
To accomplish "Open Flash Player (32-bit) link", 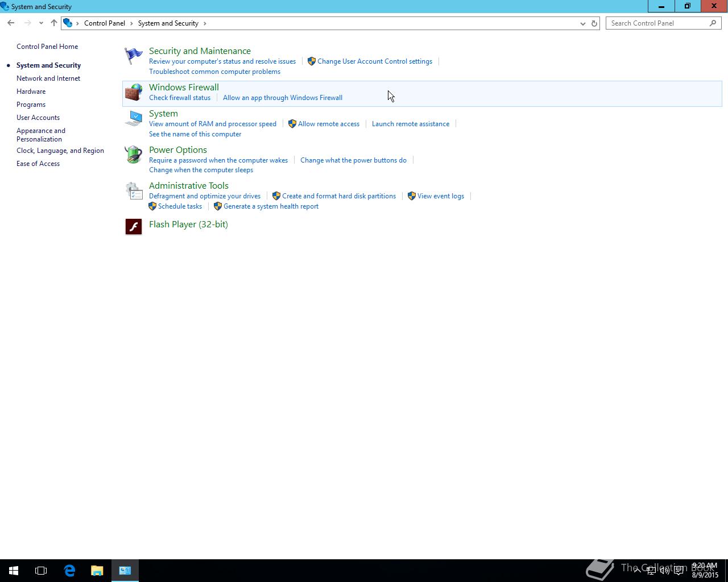I will pos(188,225).
